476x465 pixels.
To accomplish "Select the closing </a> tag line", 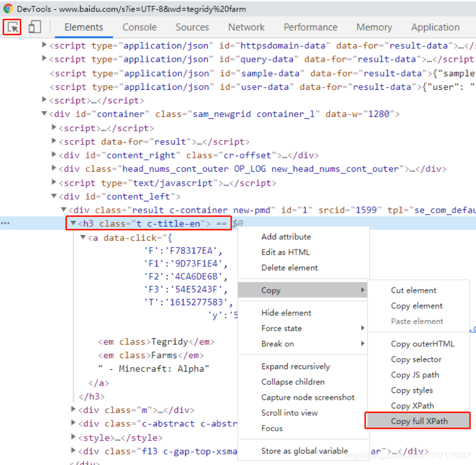I will pyautogui.click(x=99, y=383).
